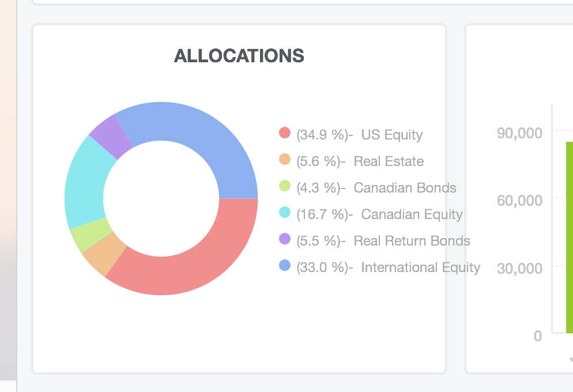Toggle the Real Estate legend label

click(x=360, y=161)
